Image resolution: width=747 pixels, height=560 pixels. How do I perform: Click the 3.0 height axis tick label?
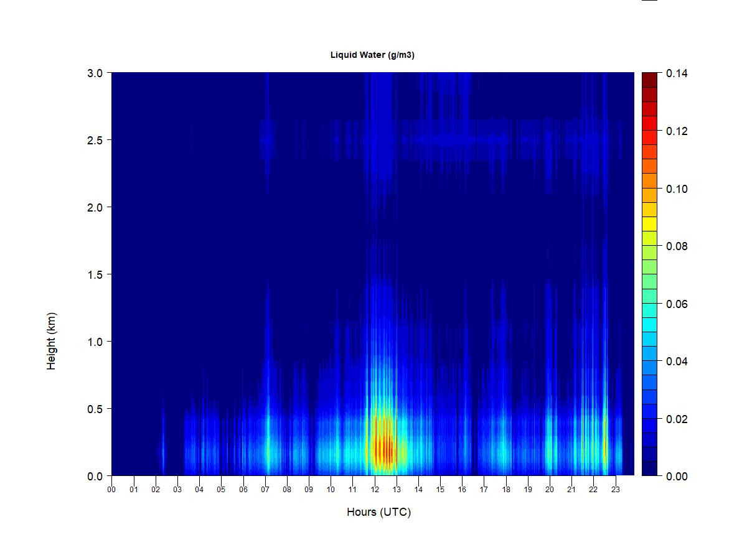[95, 73]
